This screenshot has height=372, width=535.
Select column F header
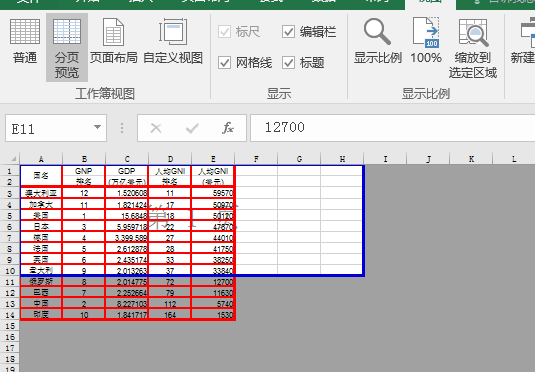256,159
